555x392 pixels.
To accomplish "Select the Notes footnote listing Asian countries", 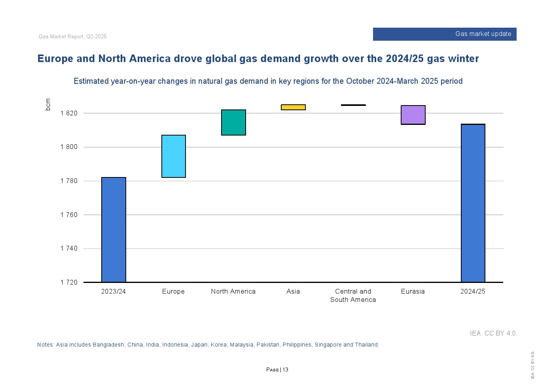I will [x=208, y=345].
